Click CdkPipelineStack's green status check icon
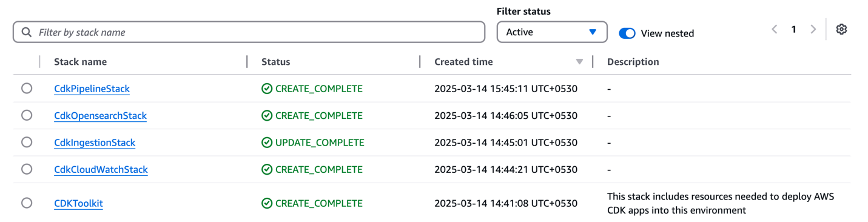868x222 pixels. tap(267, 89)
